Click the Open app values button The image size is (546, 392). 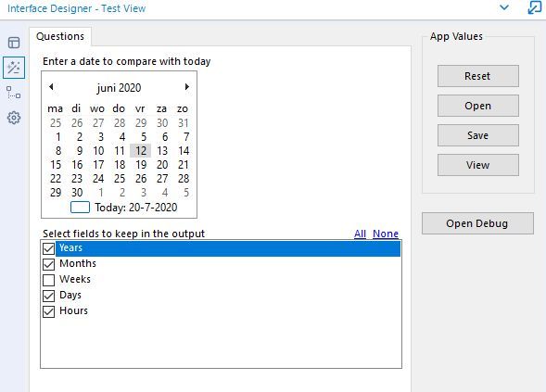coord(477,106)
